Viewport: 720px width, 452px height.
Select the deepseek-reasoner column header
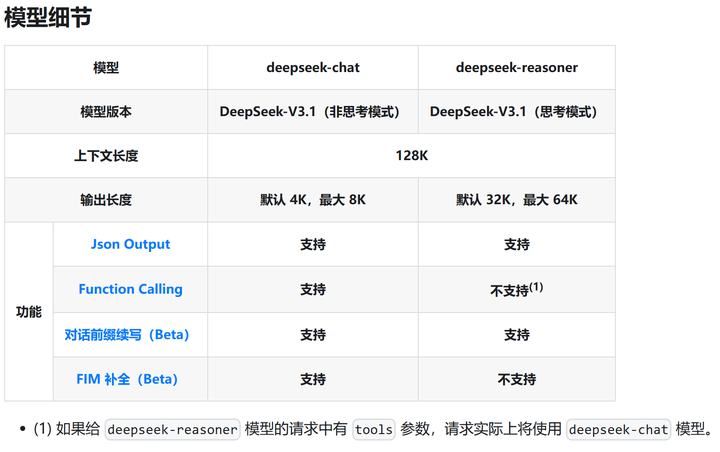[x=516, y=68]
